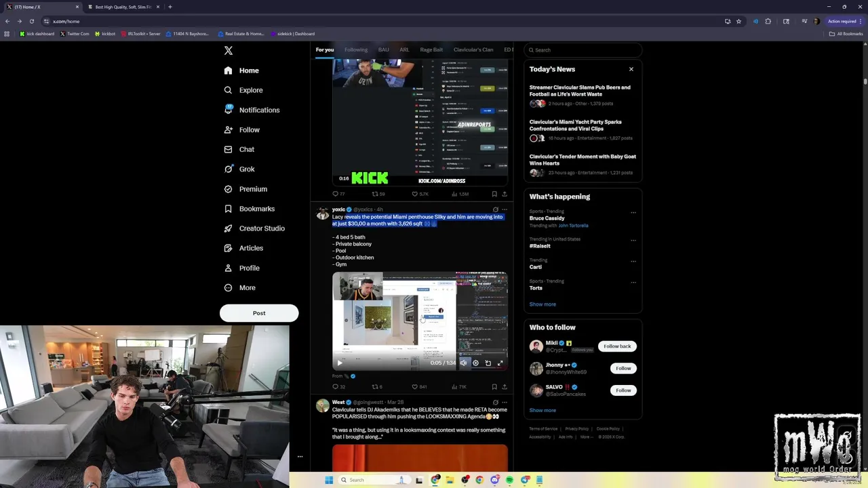Open the X logo home link
Viewport: 868px width, 488px height.
(x=229, y=51)
